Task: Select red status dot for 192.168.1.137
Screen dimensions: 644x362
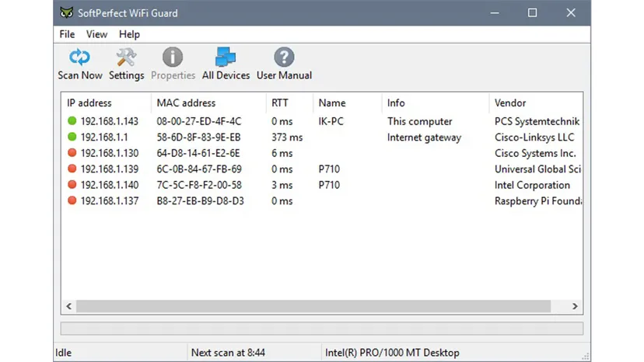Action: point(72,200)
